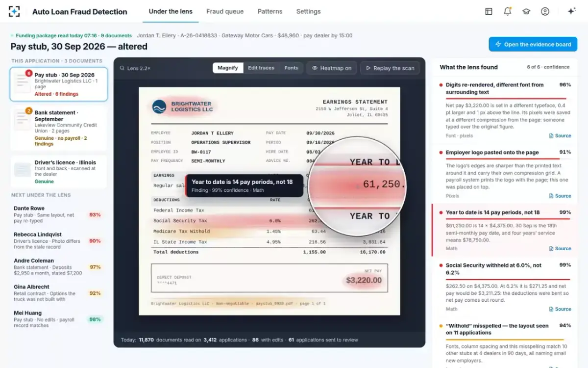Click the 97% risk badge

tap(95, 267)
